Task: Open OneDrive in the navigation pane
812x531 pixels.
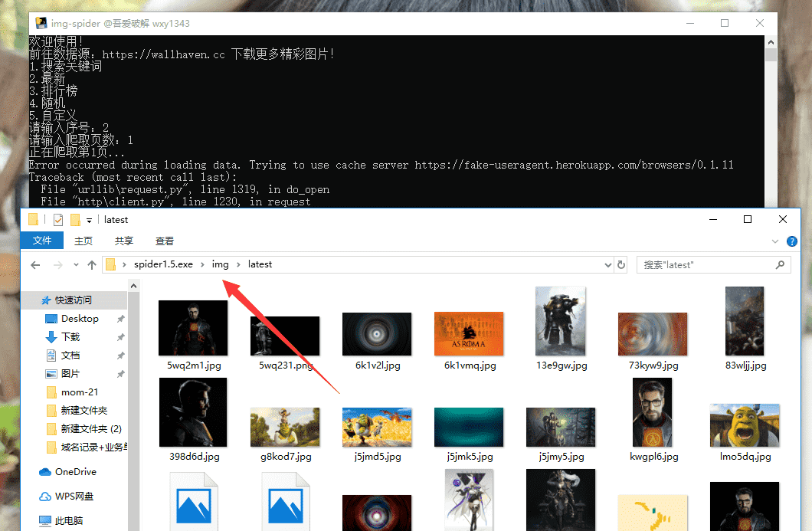Action: [75, 472]
